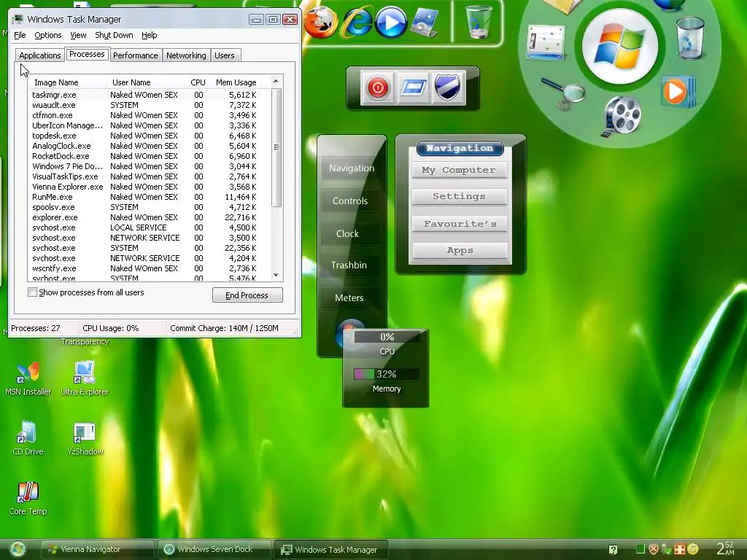
Task: Click the Windows logo in the pie menu
Action: point(619,46)
